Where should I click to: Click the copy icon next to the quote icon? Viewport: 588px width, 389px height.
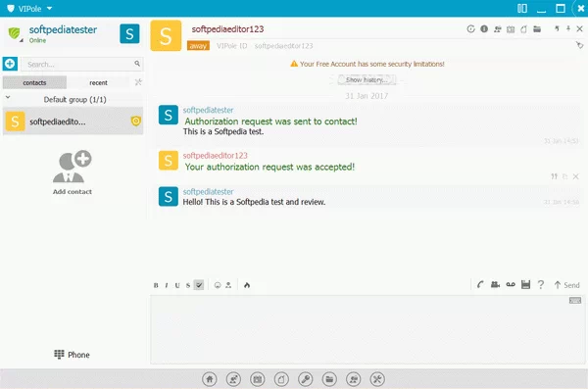coord(565,176)
